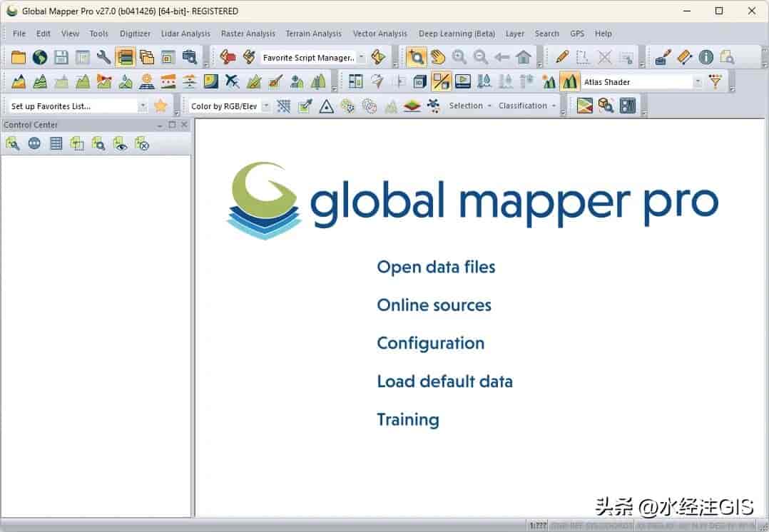769x532 pixels.
Task: Open Favorite Script Manager dropdown
Action: click(362, 57)
